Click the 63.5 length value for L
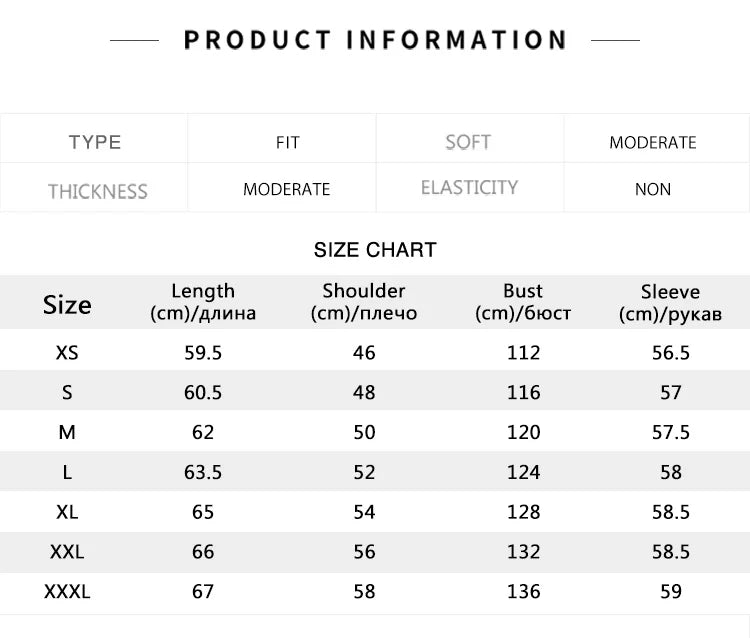This screenshot has height=638, width=750. [203, 472]
